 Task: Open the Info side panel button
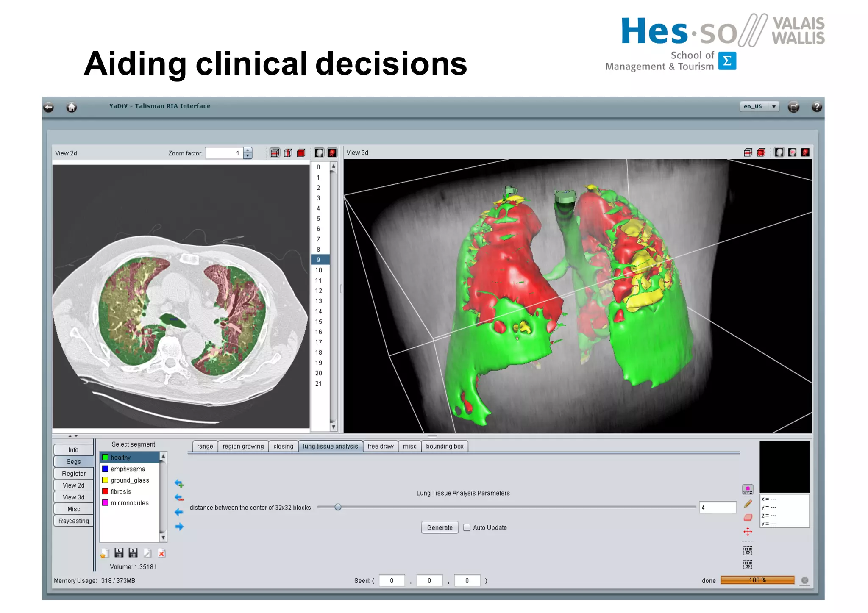point(73,450)
